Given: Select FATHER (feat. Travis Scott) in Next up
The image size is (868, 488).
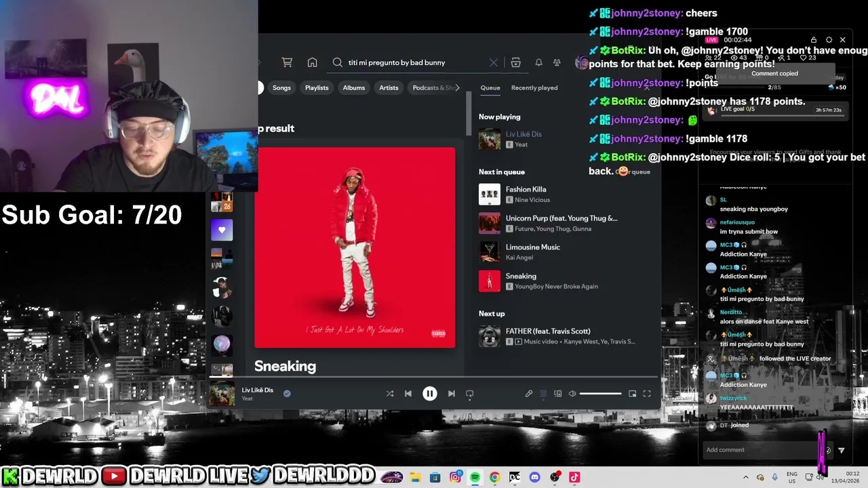Looking at the screenshot, I should (x=548, y=331).
